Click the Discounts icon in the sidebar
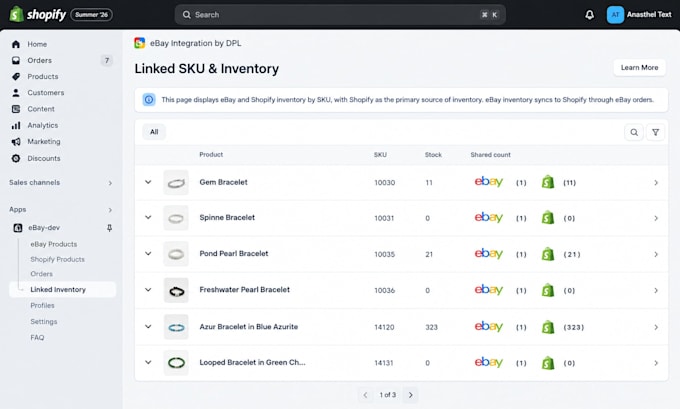Screen dimensions: 680x409 (x=16, y=158)
